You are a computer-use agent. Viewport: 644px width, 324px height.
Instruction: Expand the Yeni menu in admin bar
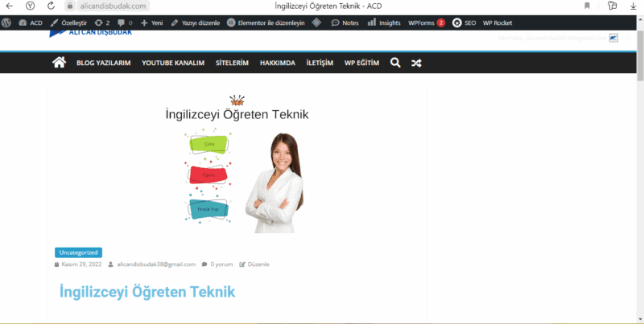pyautogui.click(x=151, y=23)
